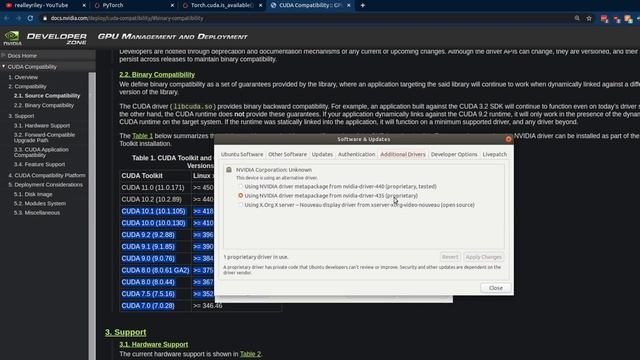The height and width of the screenshot is (360, 640).
Task: Close the reelleyriley YouTube tab
Action: tap(84, 5)
